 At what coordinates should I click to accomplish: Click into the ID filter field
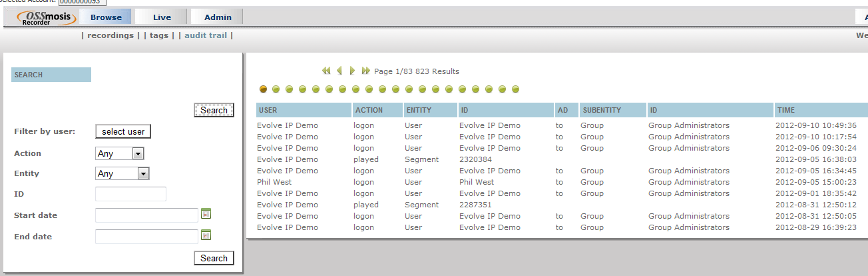point(130,194)
